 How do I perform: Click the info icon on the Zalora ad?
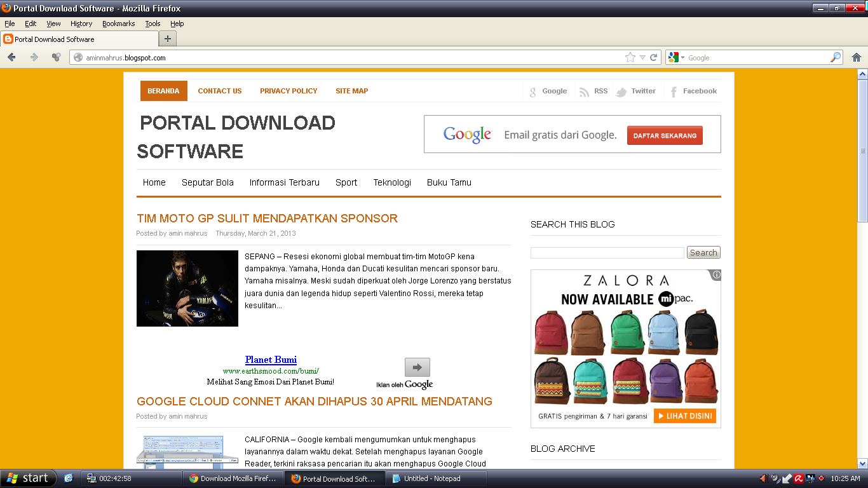click(x=716, y=275)
